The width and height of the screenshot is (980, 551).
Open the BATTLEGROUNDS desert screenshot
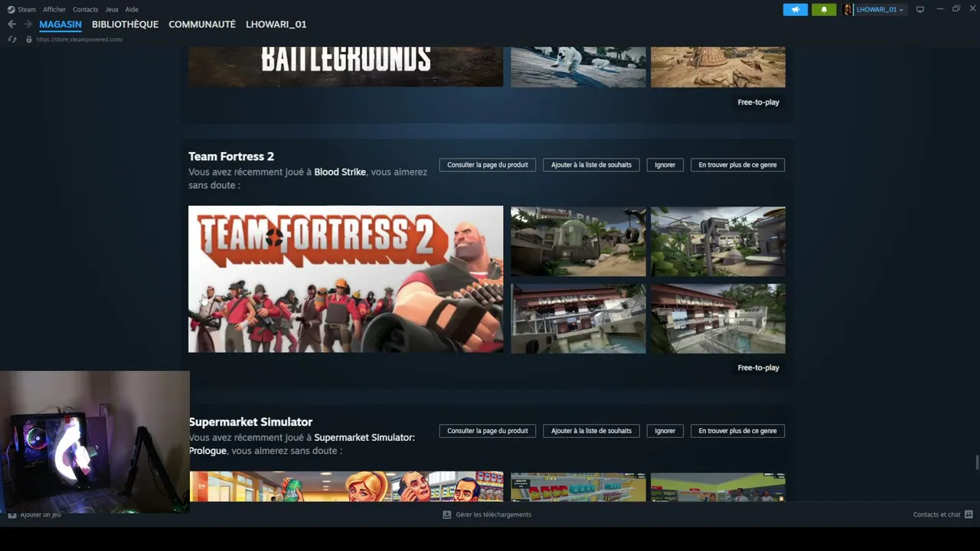pyautogui.click(x=718, y=67)
